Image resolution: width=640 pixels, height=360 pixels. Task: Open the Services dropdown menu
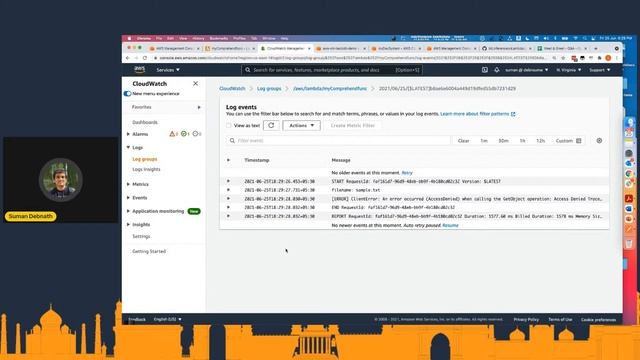[x=168, y=70]
